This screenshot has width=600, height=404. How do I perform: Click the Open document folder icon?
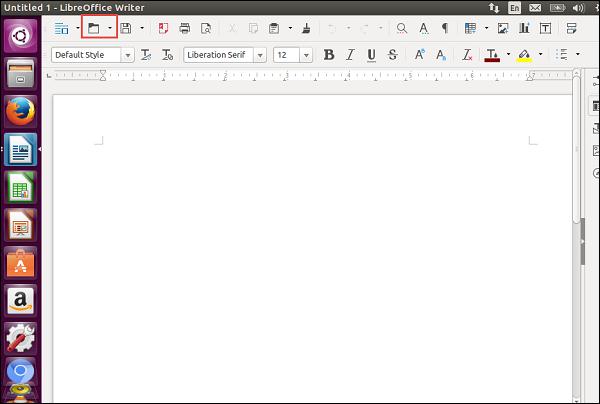coord(93,28)
